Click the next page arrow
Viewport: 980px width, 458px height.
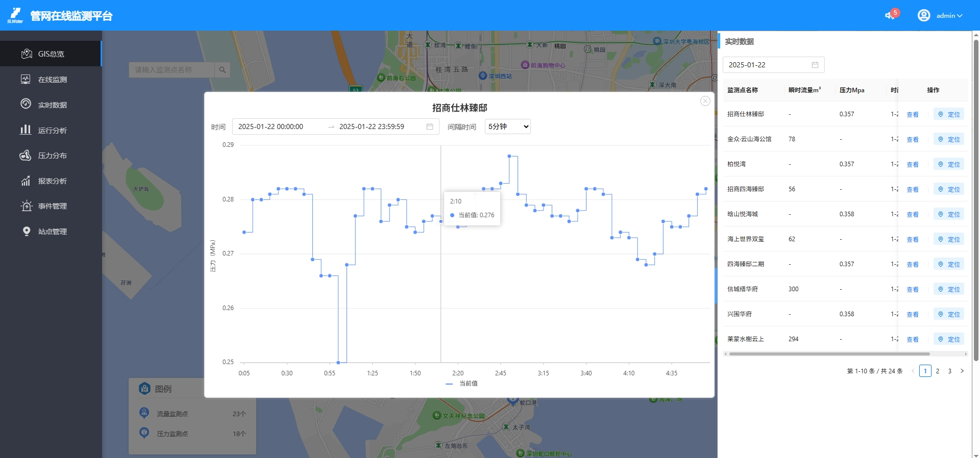tap(962, 371)
